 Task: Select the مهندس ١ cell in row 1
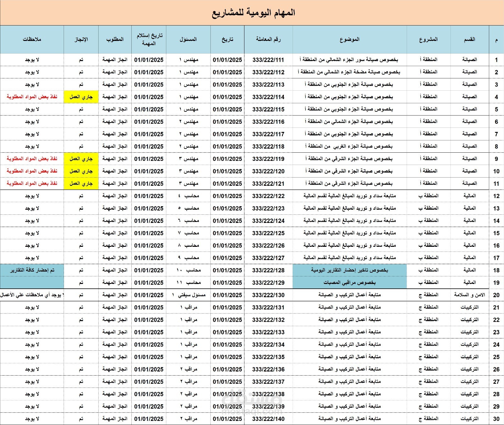pos(189,59)
